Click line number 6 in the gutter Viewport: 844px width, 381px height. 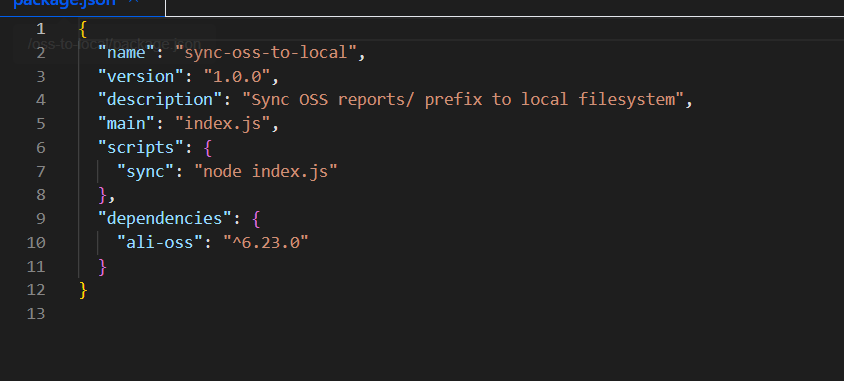[41, 147]
